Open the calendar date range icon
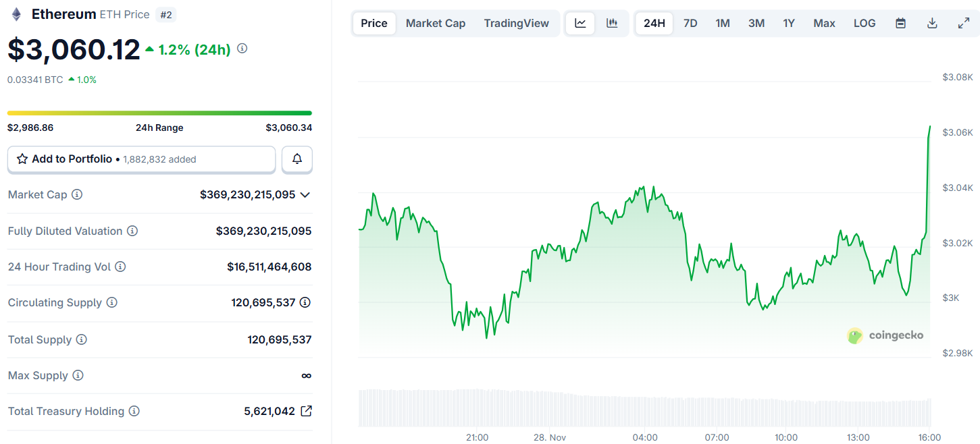 [x=900, y=22]
